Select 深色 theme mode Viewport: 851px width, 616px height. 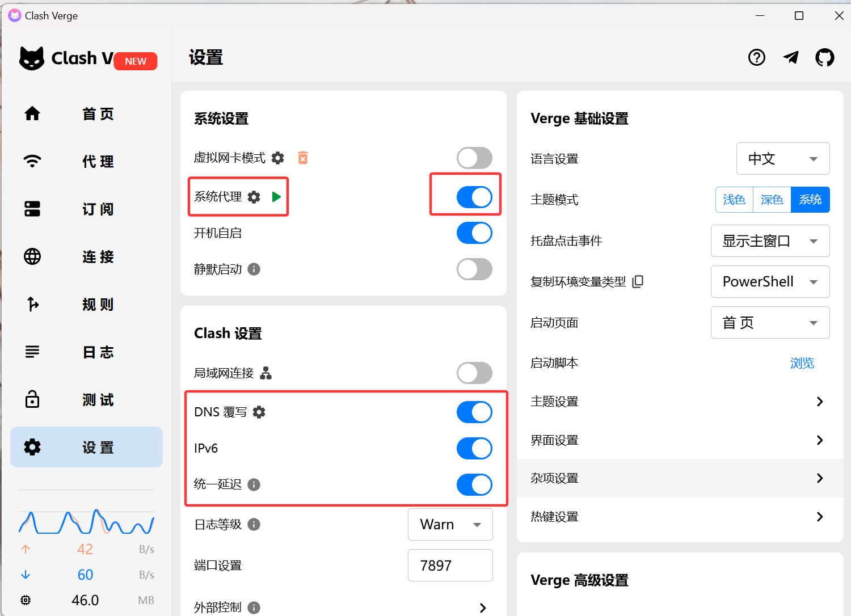tap(772, 200)
